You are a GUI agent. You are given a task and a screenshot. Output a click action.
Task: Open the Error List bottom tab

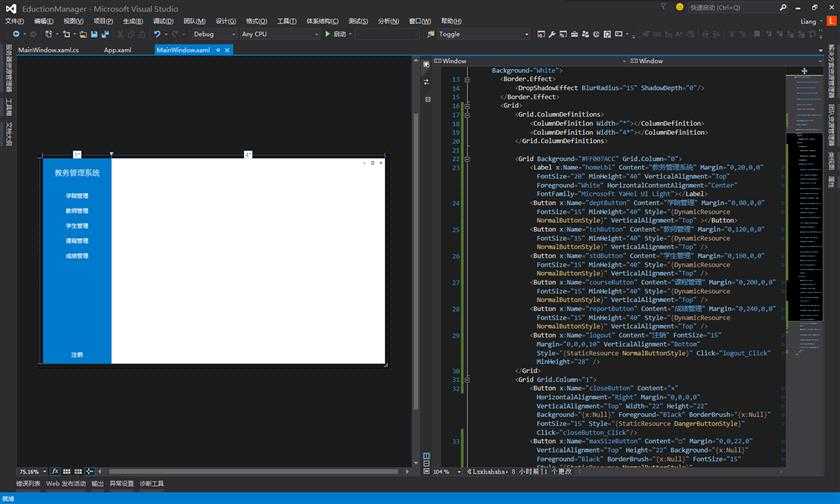[28, 484]
